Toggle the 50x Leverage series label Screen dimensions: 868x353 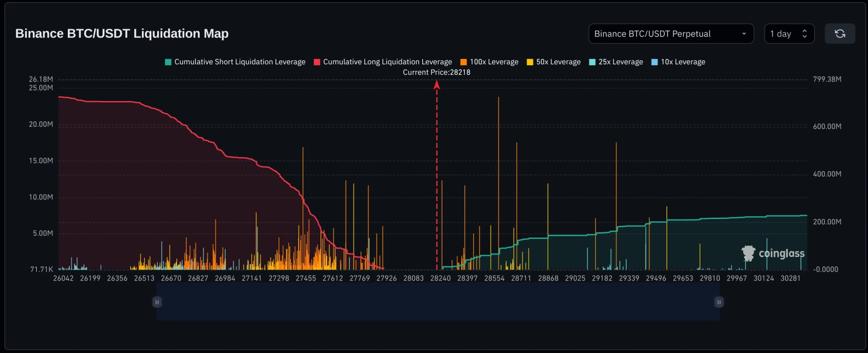(x=558, y=62)
